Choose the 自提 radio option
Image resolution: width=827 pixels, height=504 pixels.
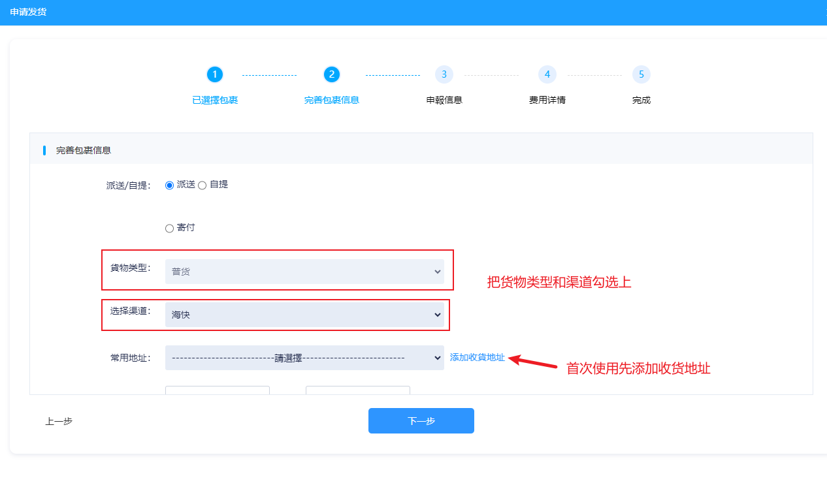203,185
